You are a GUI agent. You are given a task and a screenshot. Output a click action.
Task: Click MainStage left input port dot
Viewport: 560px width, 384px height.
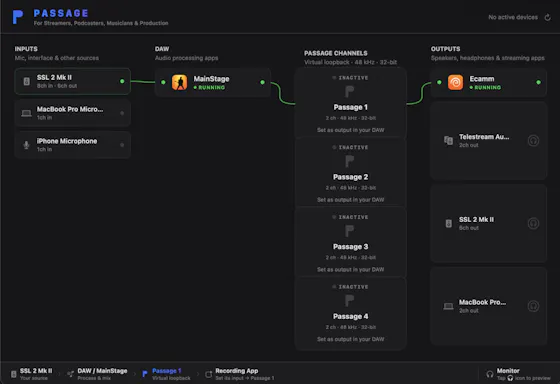click(163, 82)
